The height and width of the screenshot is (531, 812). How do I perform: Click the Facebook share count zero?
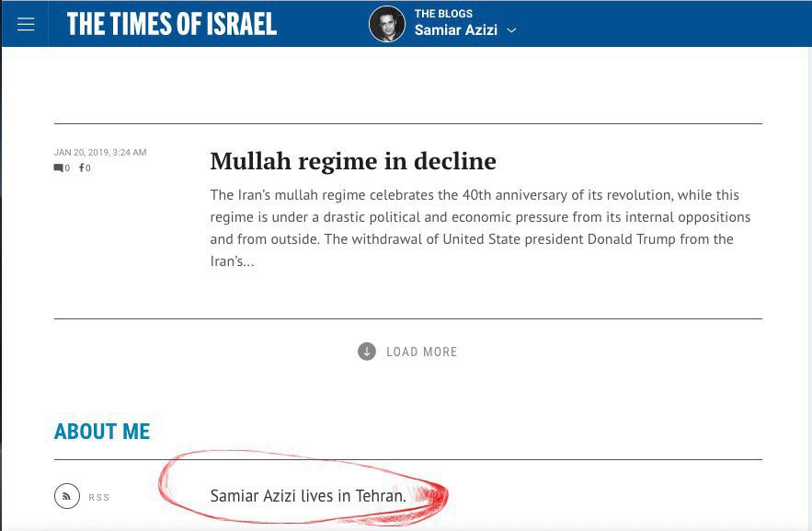(x=88, y=168)
